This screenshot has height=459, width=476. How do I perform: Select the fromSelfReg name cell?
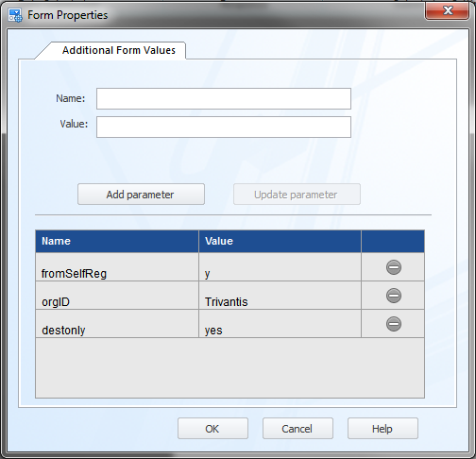[117, 267]
